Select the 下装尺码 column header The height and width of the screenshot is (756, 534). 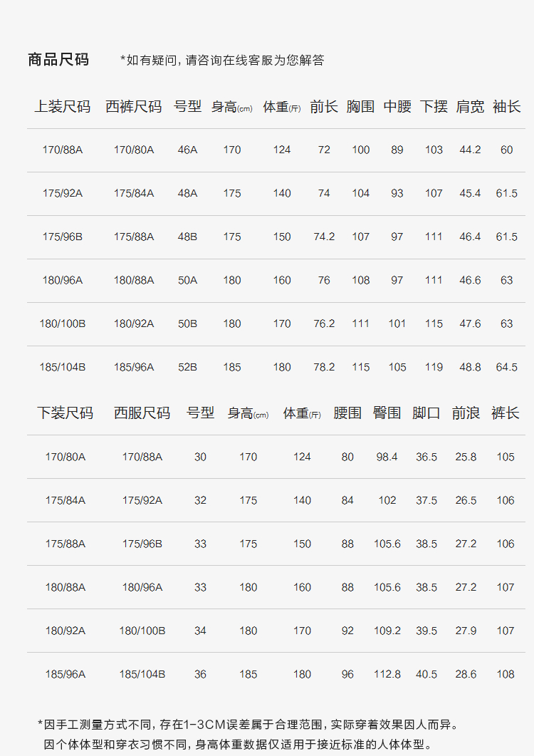tap(65, 413)
